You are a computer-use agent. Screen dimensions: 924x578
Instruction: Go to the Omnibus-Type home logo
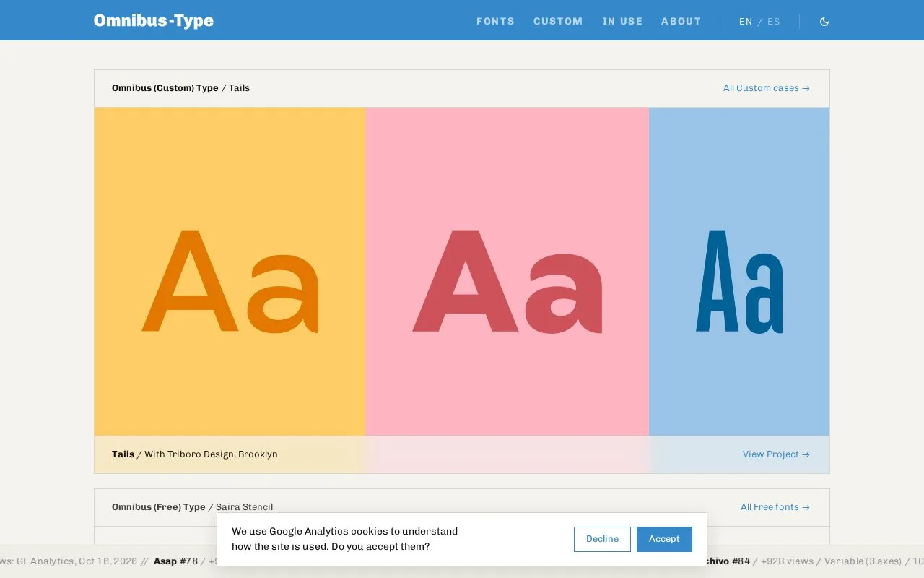pyautogui.click(x=154, y=21)
